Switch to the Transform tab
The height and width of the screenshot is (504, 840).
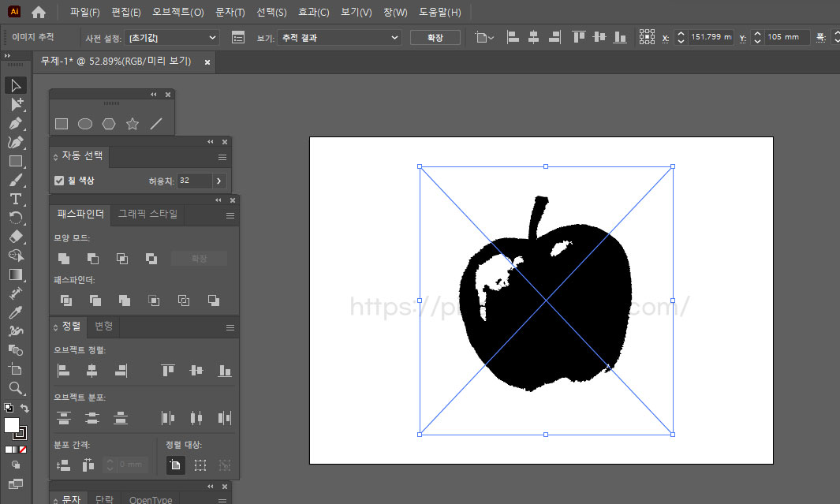[x=103, y=326]
